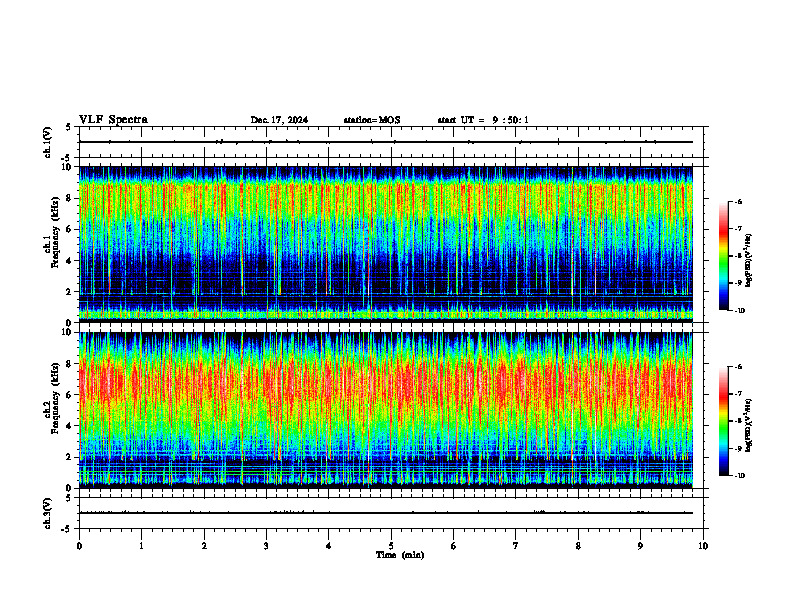Click time-axis tick label "8"
This screenshot has height=612, width=792.
(578, 546)
